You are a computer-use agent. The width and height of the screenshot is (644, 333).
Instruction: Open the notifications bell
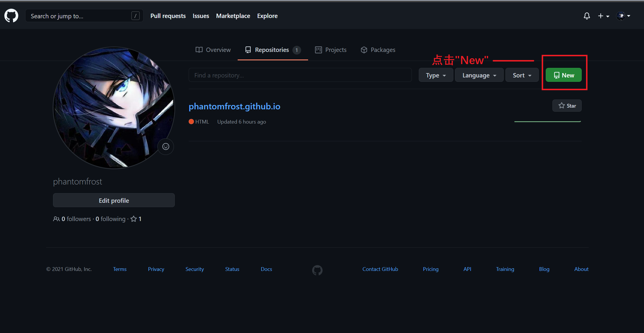pyautogui.click(x=587, y=16)
